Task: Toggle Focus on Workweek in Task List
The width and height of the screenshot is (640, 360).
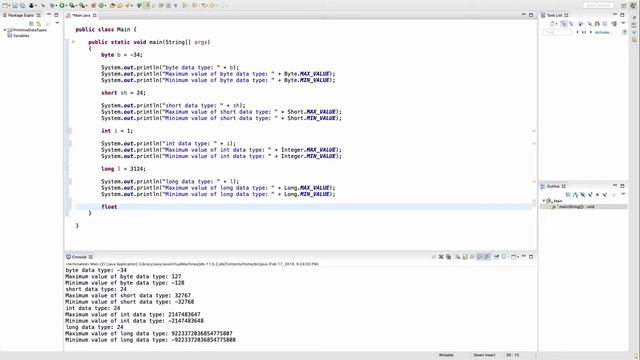Action: click(581, 24)
